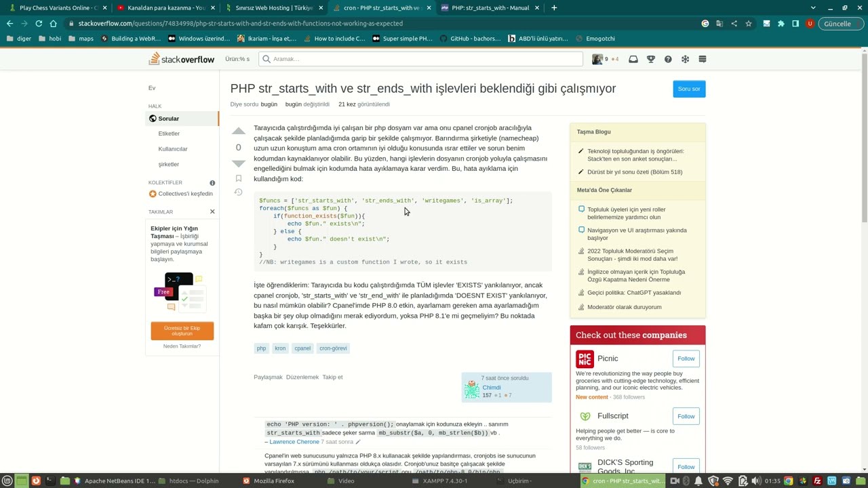The width and height of the screenshot is (868, 488).
Task: Follow DICK'S Sporting Goods company
Action: point(686,467)
